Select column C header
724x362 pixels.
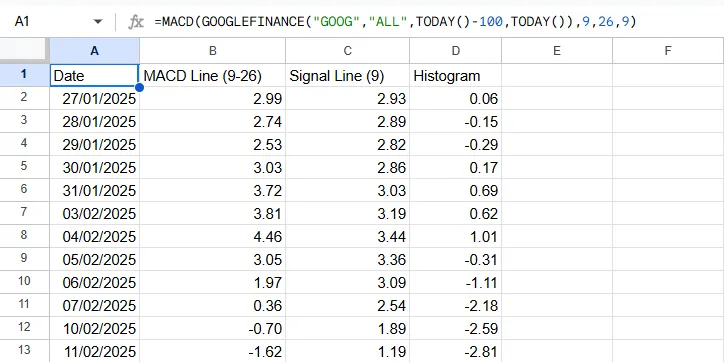[348, 51]
